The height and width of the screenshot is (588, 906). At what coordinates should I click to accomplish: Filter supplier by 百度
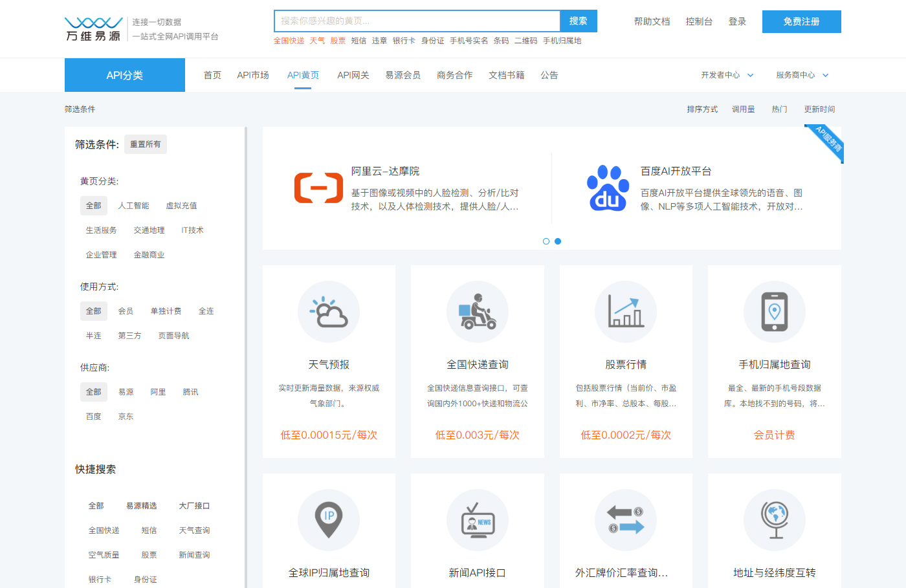pyautogui.click(x=94, y=417)
